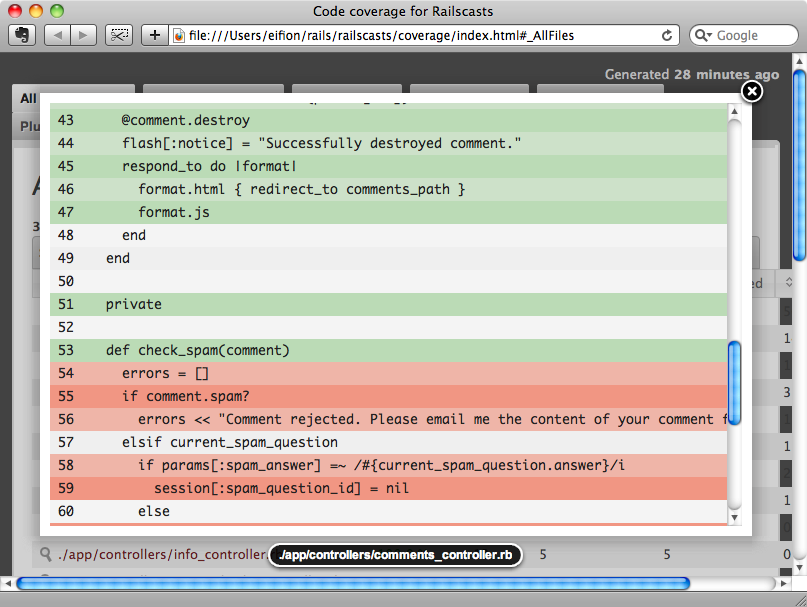Click the comments_controller.rb title label
Viewport: 807px width, 607px height.
pos(395,555)
